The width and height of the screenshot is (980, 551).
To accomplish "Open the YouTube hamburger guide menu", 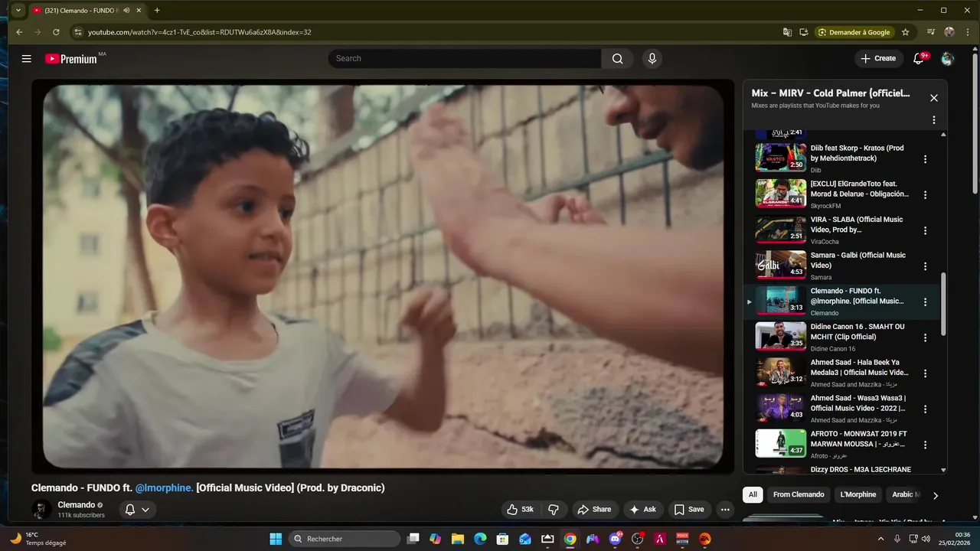I will point(26,59).
